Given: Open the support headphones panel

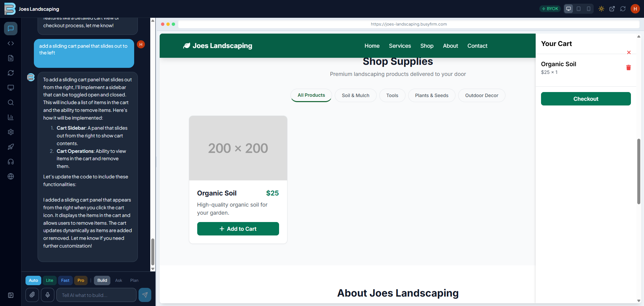Looking at the screenshot, I should point(10,162).
